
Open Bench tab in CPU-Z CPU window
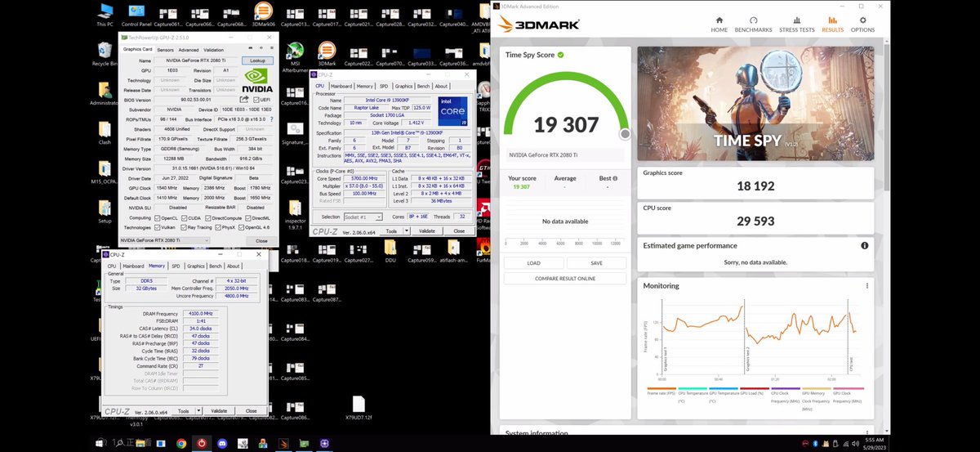(423, 86)
